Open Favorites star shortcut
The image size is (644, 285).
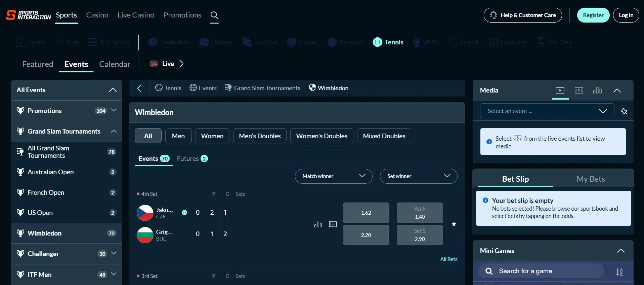click(x=508, y=42)
